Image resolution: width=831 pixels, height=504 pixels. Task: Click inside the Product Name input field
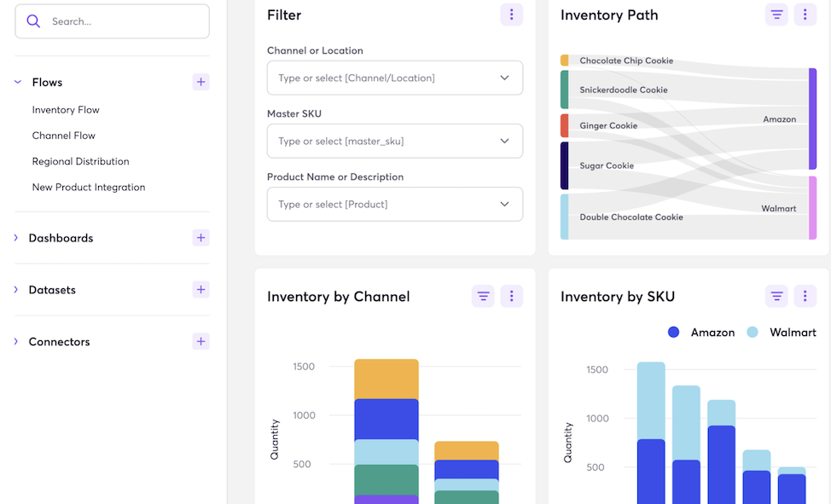[x=394, y=204]
